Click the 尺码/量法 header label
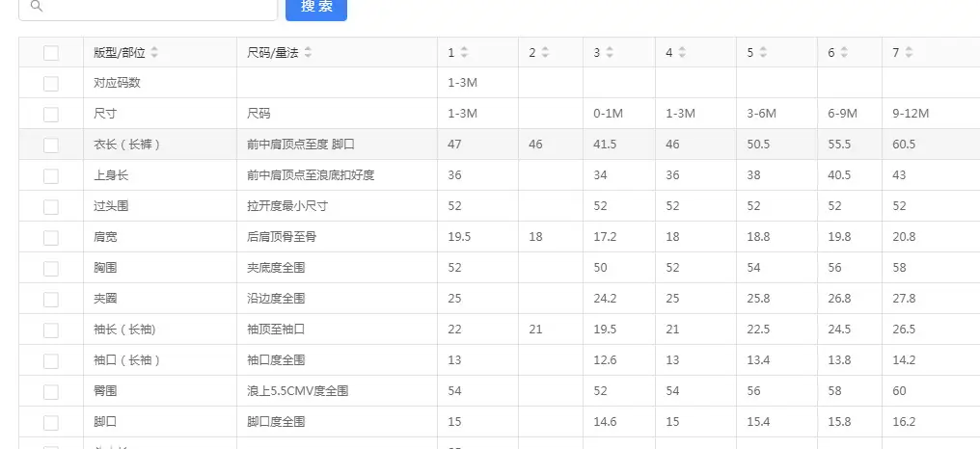 click(273, 53)
